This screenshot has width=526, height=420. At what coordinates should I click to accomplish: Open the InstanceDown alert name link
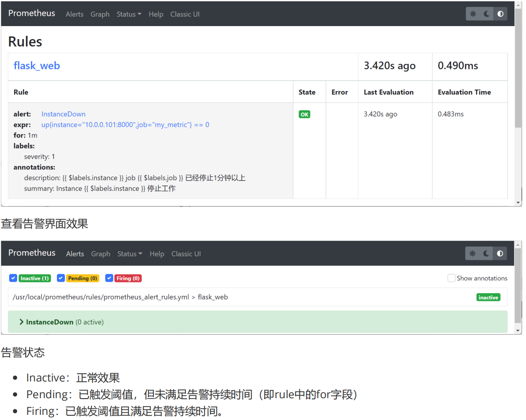[x=63, y=114]
